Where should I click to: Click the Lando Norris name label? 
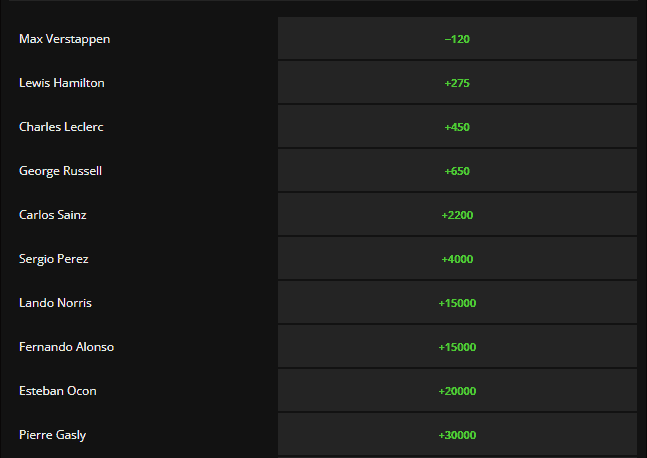55,302
